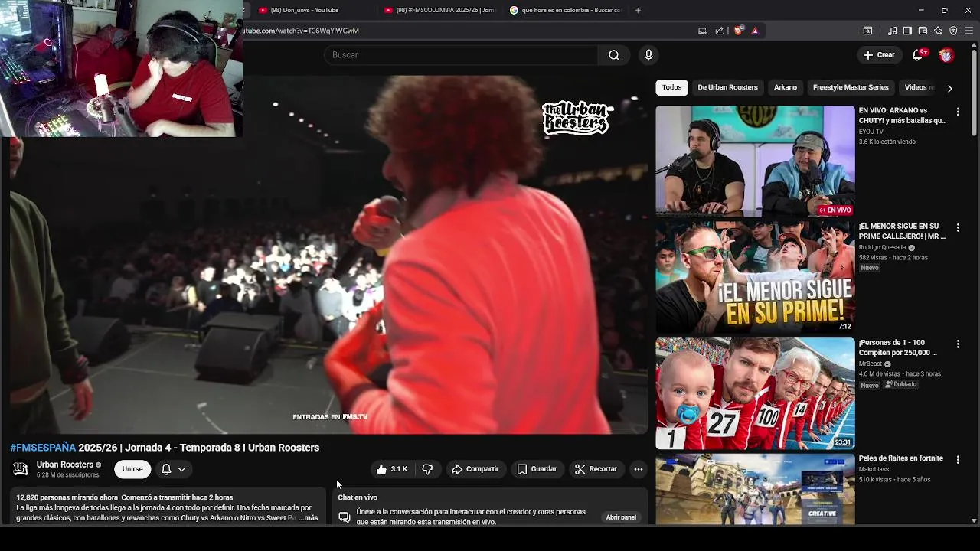Open more actions three-dots under video
Viewport: 980px width, 551px height.
(x=639, y=469)
